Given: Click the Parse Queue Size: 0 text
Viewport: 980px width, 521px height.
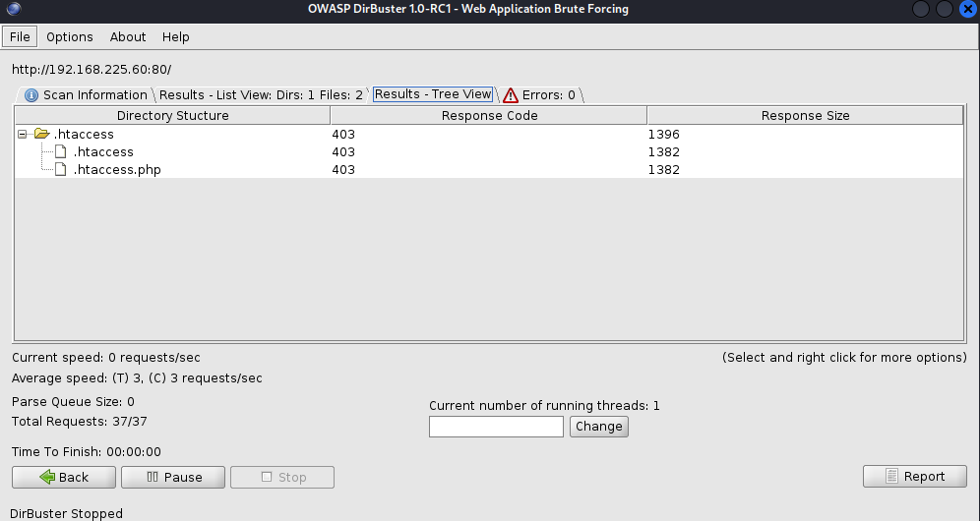Looking at the screenshot, I should pyautogui.click(x=73, y=402).
